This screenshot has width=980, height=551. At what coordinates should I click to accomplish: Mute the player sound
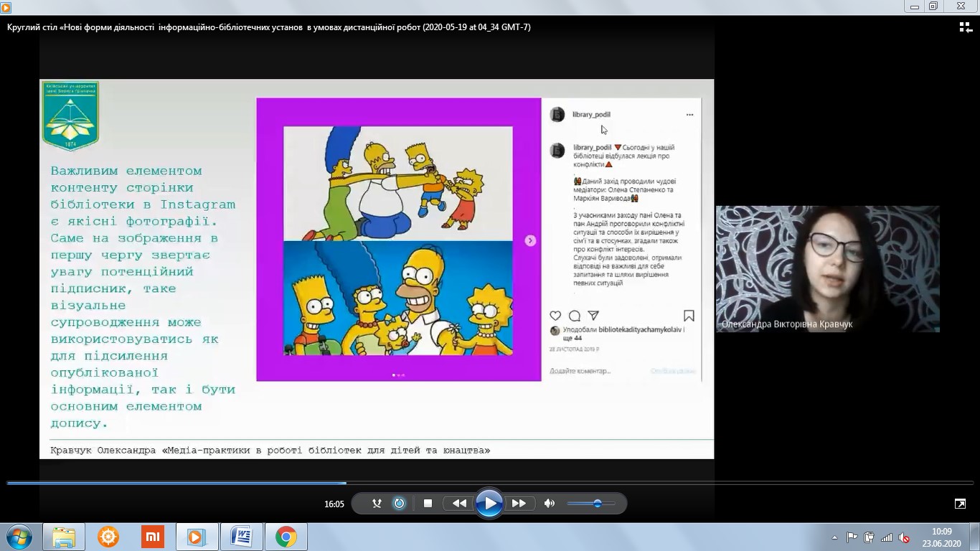(550, 504)
